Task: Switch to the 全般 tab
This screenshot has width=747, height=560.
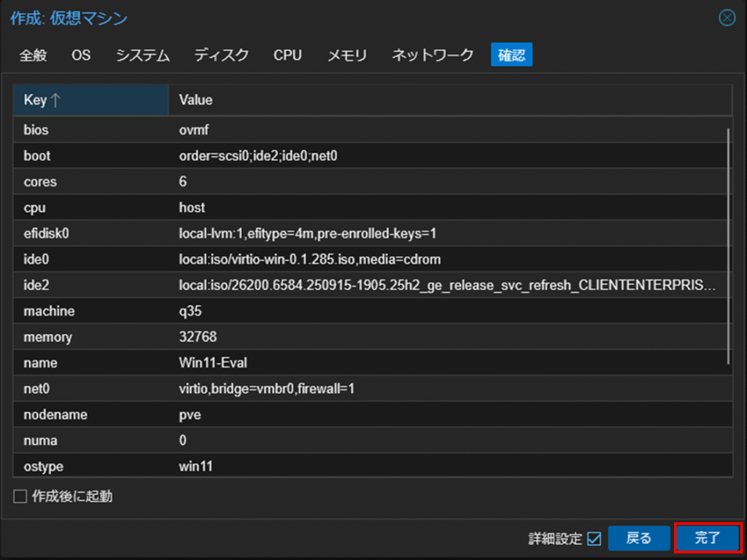Action: [x=33, y=55]
